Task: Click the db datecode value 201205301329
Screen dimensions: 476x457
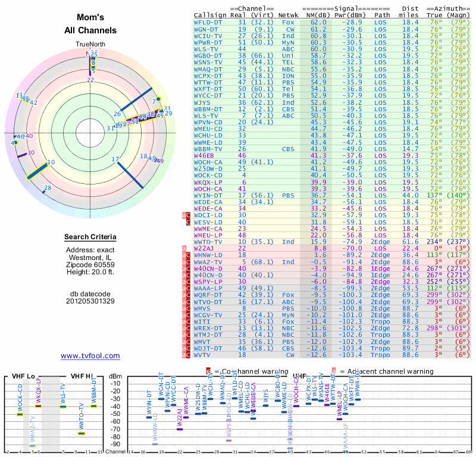Action: tap(90, 301)
